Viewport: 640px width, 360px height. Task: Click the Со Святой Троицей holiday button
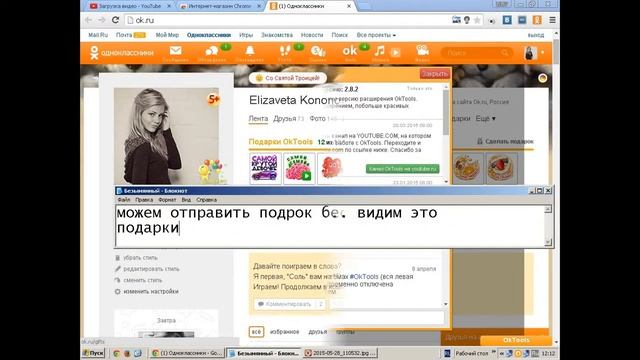[x=288, y=78]
